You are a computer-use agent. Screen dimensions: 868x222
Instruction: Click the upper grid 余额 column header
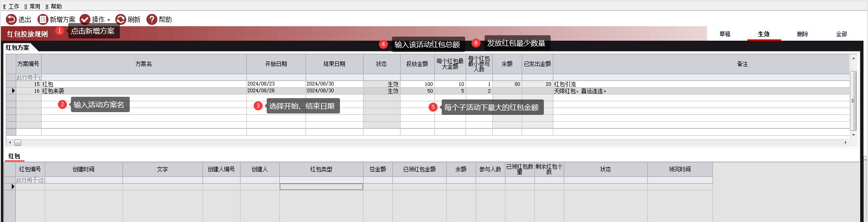coord(507,64)
